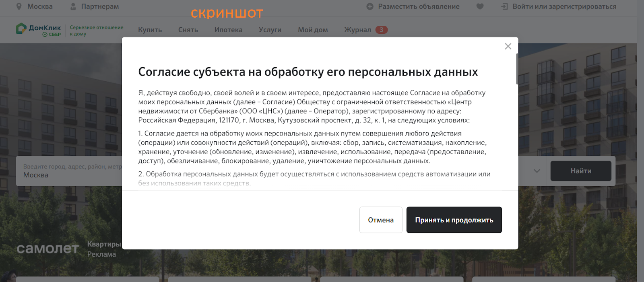Open the Мой дом menu
The height and width of the screenshot is (282, 644).
[x=313, y=30]
